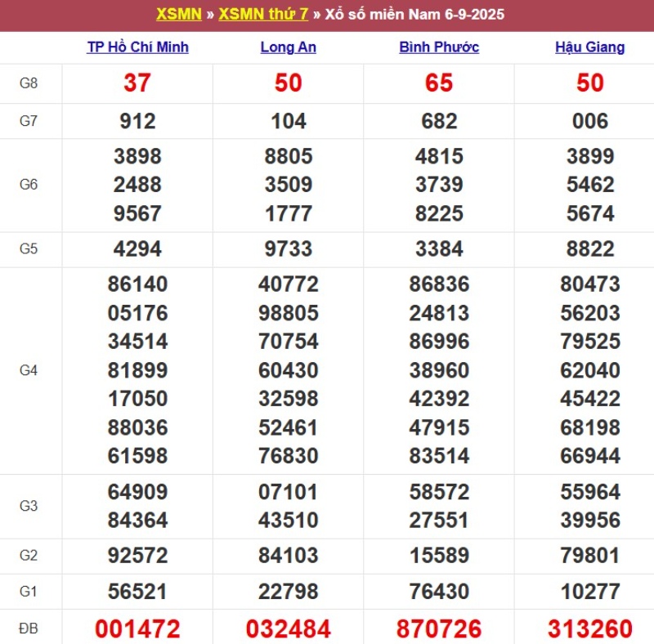Select special prize number 032484
This screenshot has width=654, height=644.
(x=288, y=628)
